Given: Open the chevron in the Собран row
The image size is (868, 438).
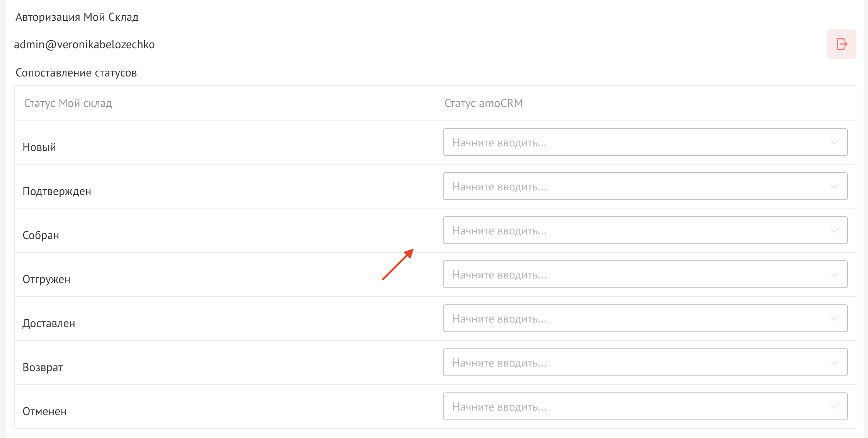Looking at the screenshot, I should [x=834, y=231].
